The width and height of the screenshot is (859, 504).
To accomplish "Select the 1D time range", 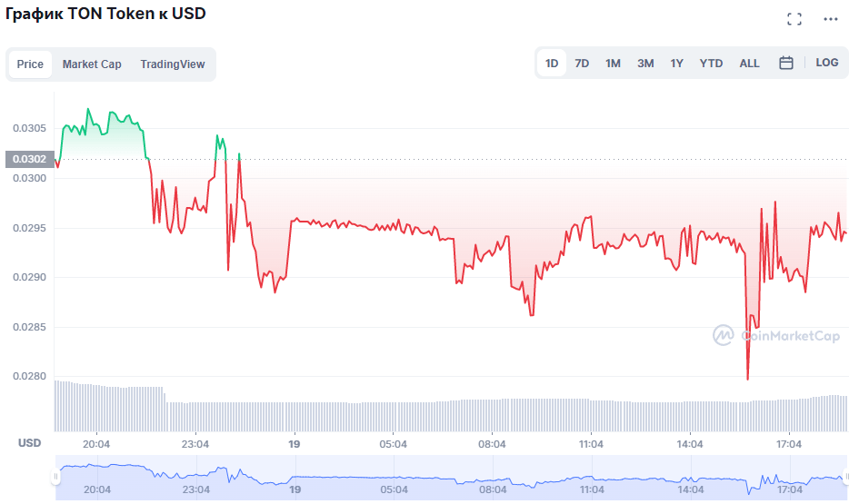I will [551, 64].
